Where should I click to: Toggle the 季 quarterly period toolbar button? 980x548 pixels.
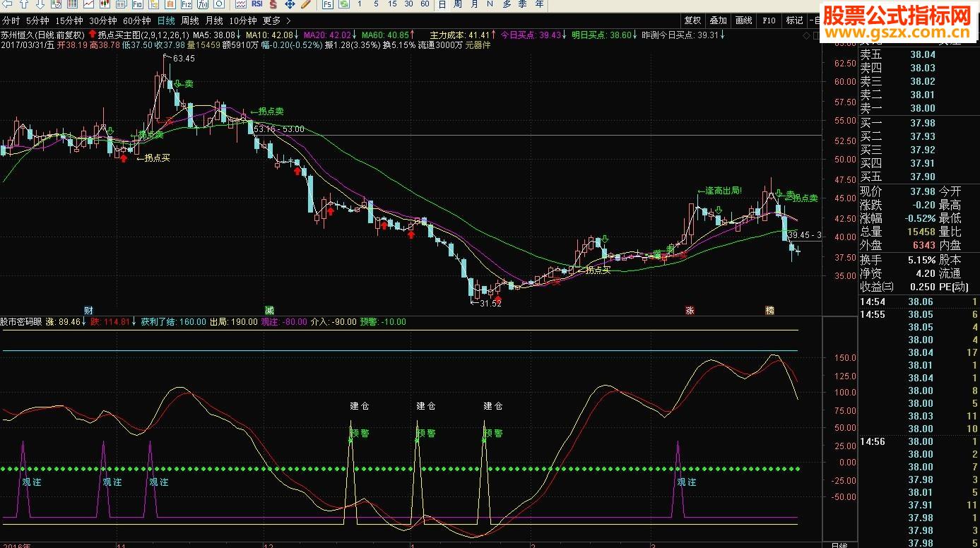coord(523,4)
